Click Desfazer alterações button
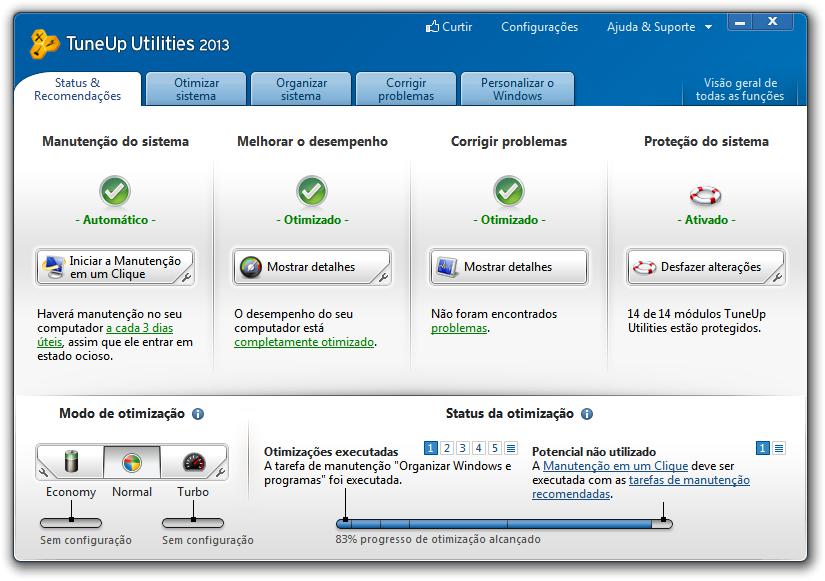Image resolution: width=825 pixels, height=581 pixels. (706, 267)
